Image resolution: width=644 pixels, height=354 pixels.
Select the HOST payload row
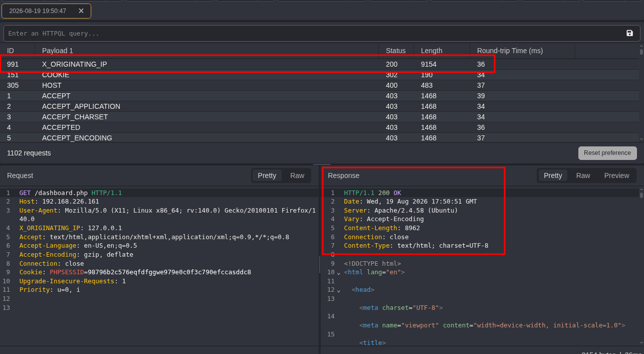point(319,85)
